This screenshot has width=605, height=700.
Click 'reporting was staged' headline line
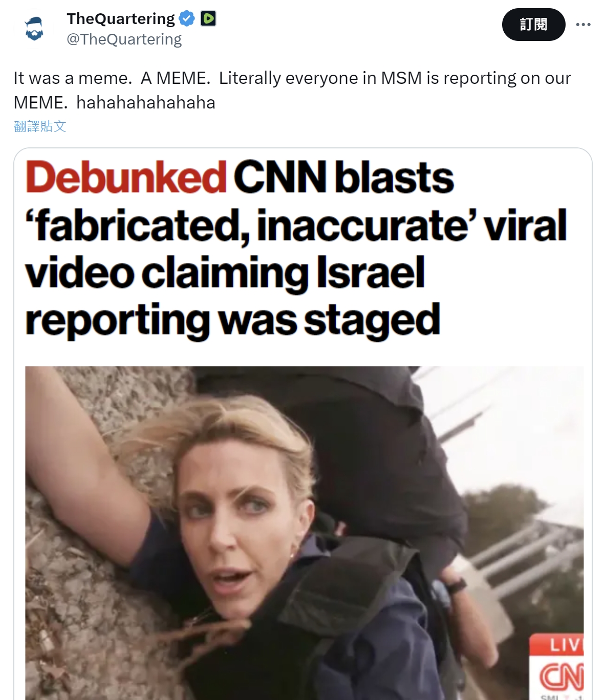click(232, 320)
